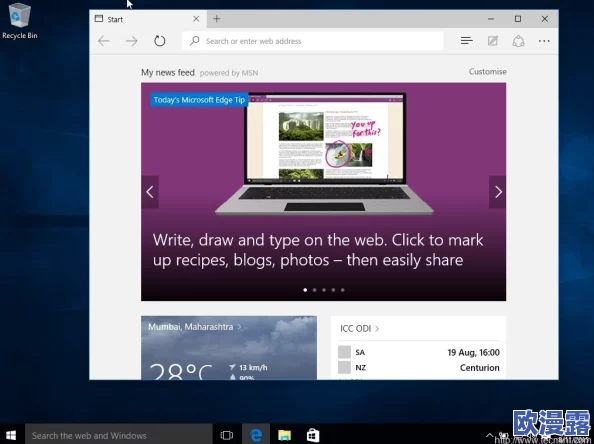Select the Start tab
594x444 pixels.
pos(148,19)
